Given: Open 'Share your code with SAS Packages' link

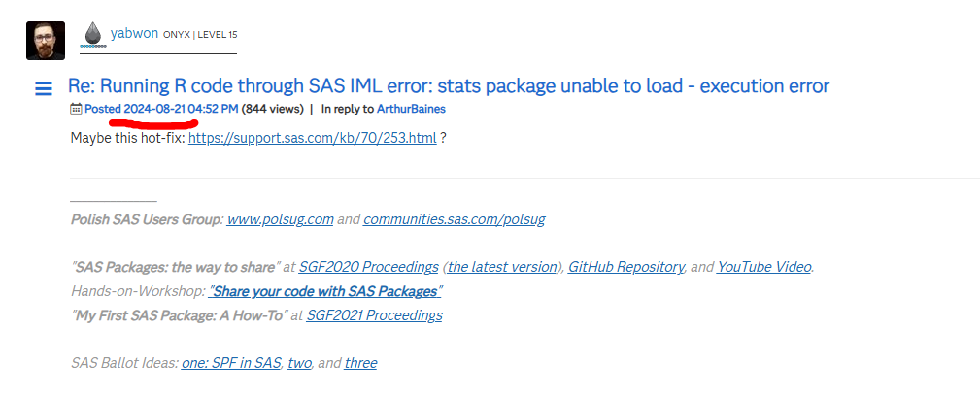Looking at the screenshot, I should click(325, 291).
